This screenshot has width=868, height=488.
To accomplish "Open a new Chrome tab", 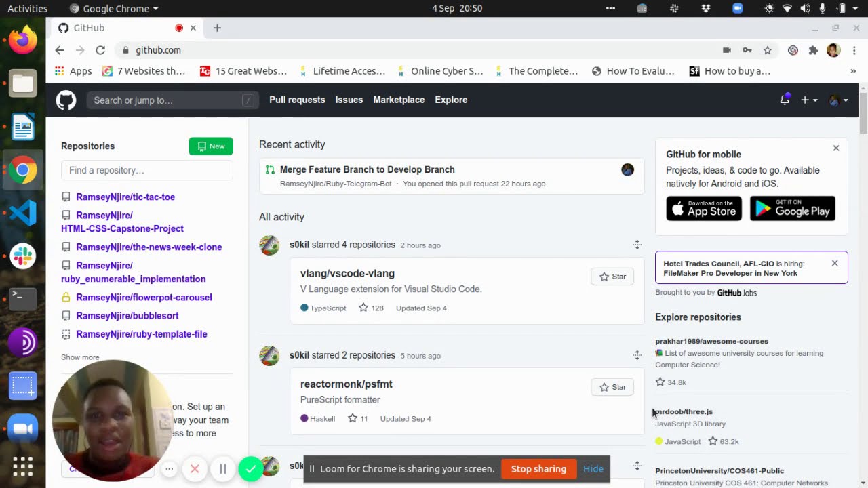I will tap(217, 28).
